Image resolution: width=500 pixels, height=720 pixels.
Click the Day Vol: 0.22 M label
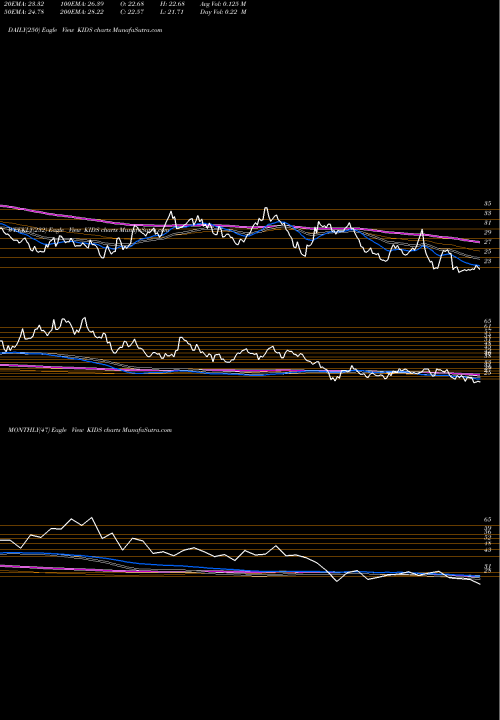(223, 12)
